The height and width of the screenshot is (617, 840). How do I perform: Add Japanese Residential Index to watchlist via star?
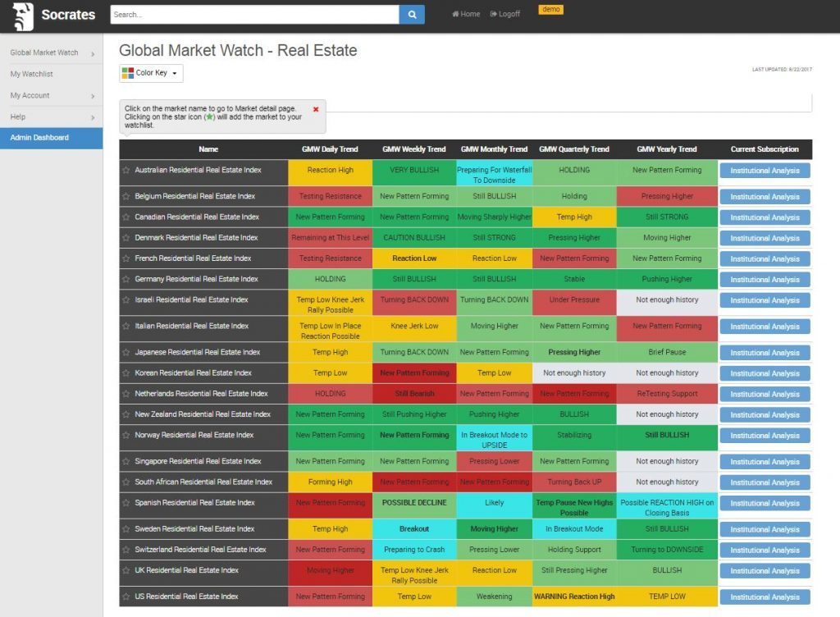tap(126, 353)
